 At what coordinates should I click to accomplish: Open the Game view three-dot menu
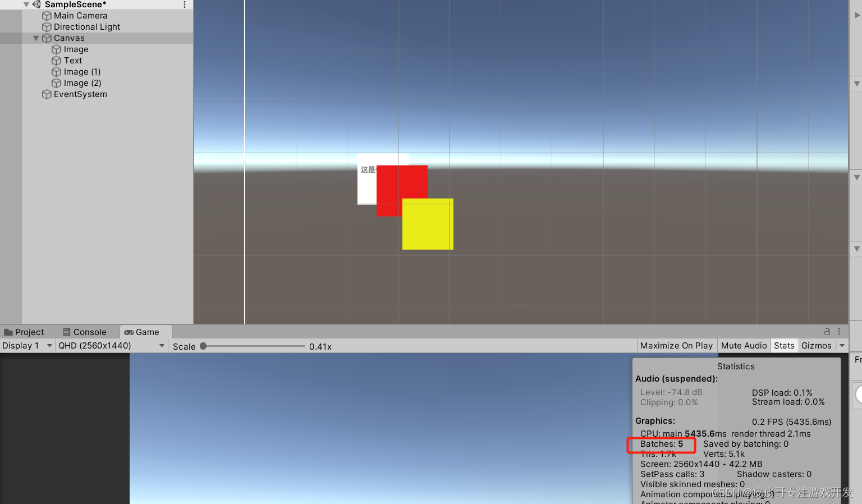tap(839, 331)
